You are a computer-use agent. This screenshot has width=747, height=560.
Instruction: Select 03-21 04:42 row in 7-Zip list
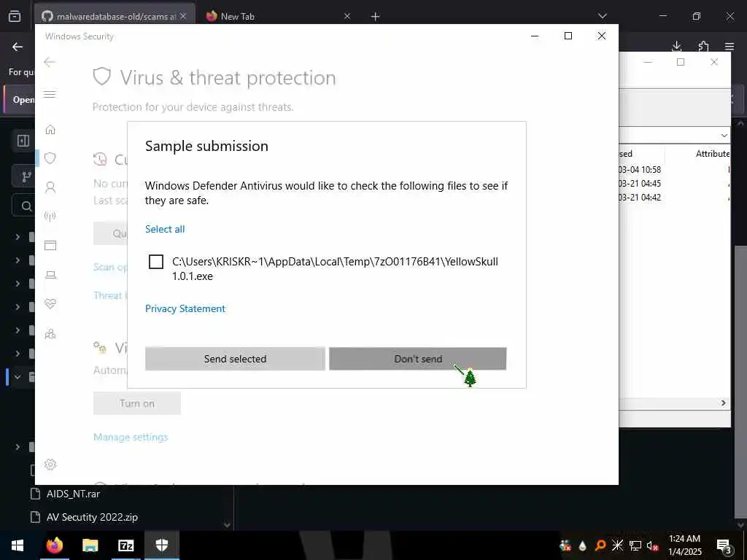click(x=675, y=197)
